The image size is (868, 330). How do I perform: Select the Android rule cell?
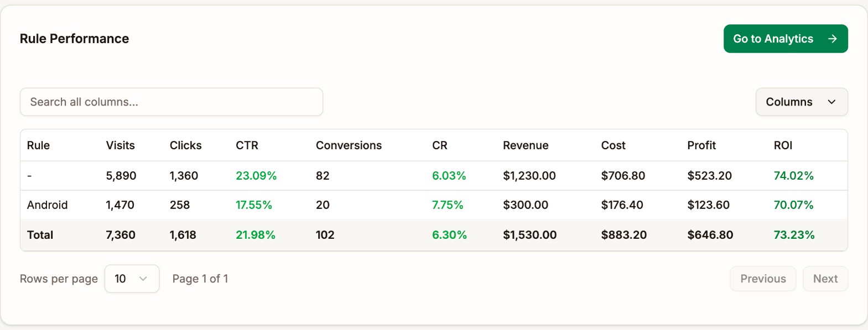(x=47, y=205)
